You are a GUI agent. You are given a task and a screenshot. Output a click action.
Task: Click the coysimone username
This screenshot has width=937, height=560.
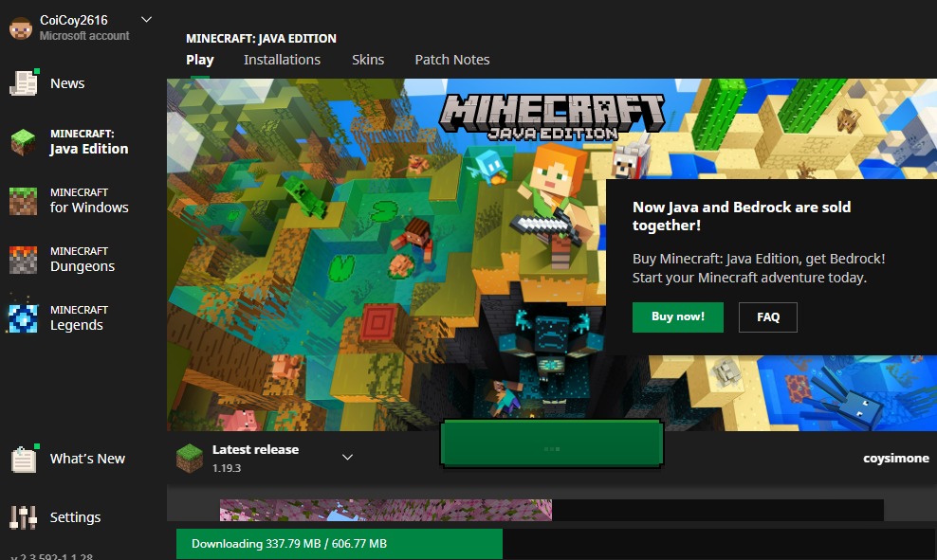pos(896,458)
